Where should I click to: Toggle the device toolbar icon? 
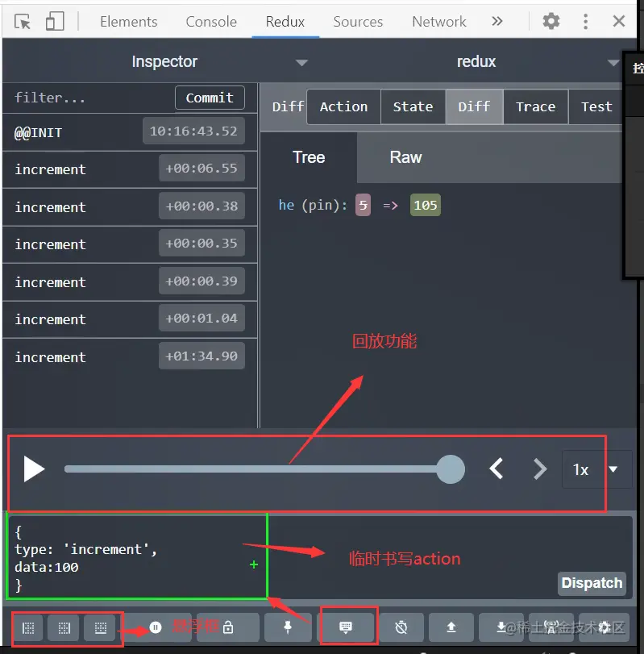point(55,21)
